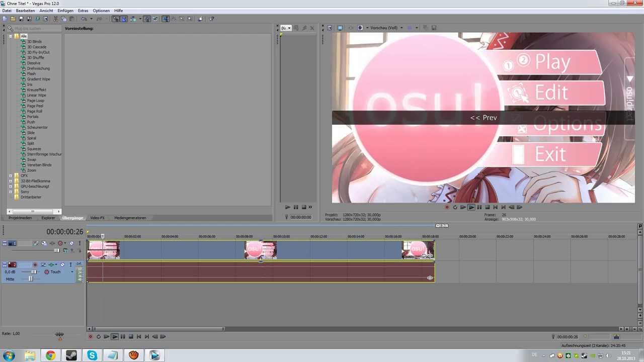Open the Datei menu
Viewport: 644px width, 362px height.
[7, 11]
